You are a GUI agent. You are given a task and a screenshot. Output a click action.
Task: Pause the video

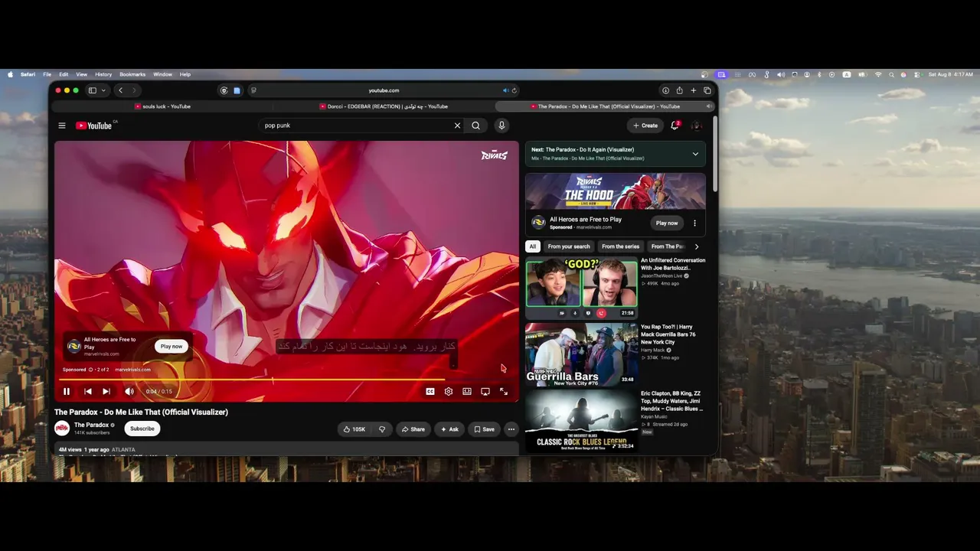(x=67, y=391)
